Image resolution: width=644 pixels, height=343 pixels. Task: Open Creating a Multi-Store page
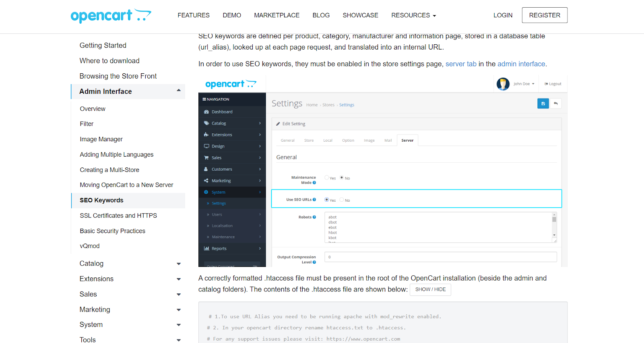(109, 170)
